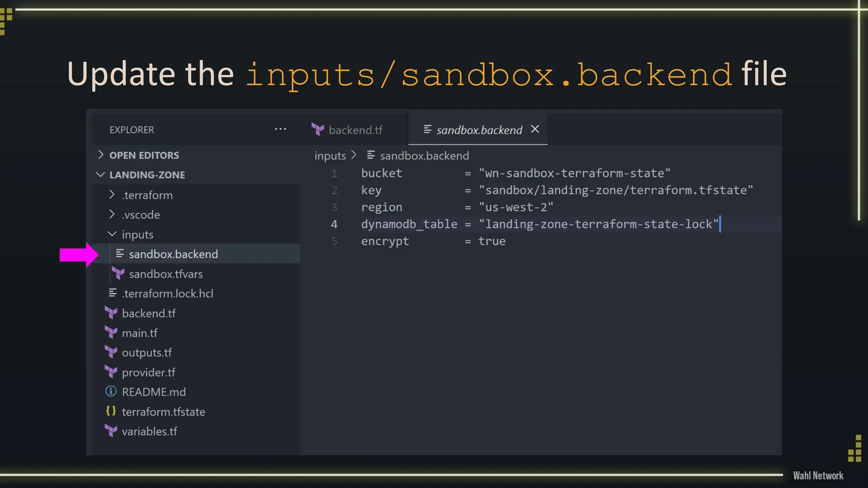Viewport: 868px width, 488px height.
Task: Switch to the backend.tf tab
Action: coord(355,130)
